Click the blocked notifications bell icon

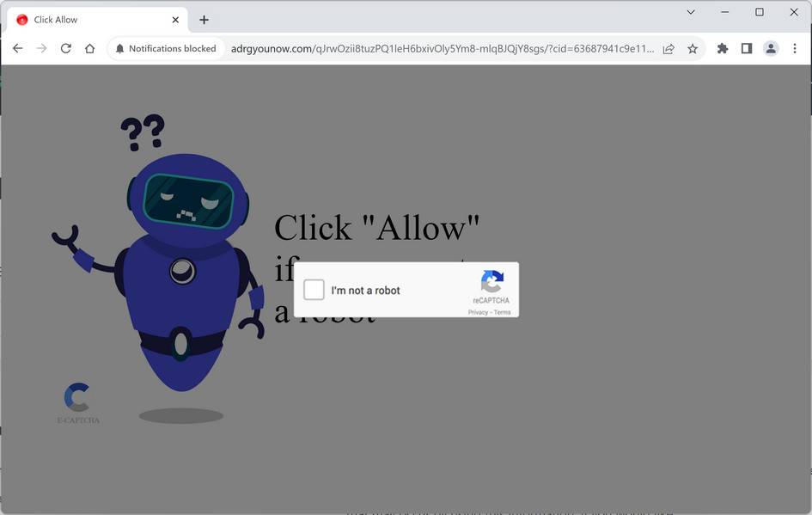pyautogui.click(x=120, y=48)
